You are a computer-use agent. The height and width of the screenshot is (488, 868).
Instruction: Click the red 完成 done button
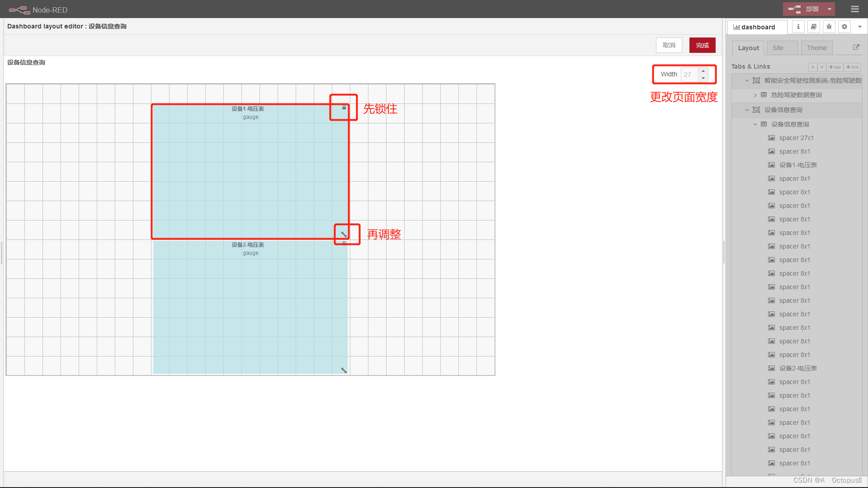tap(702, 45)
